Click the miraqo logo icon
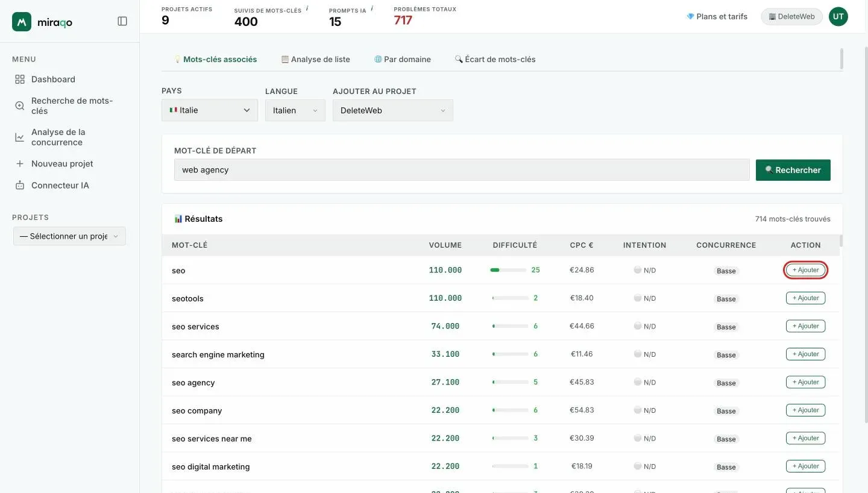868x493 pixels. [x=22, y=22]
